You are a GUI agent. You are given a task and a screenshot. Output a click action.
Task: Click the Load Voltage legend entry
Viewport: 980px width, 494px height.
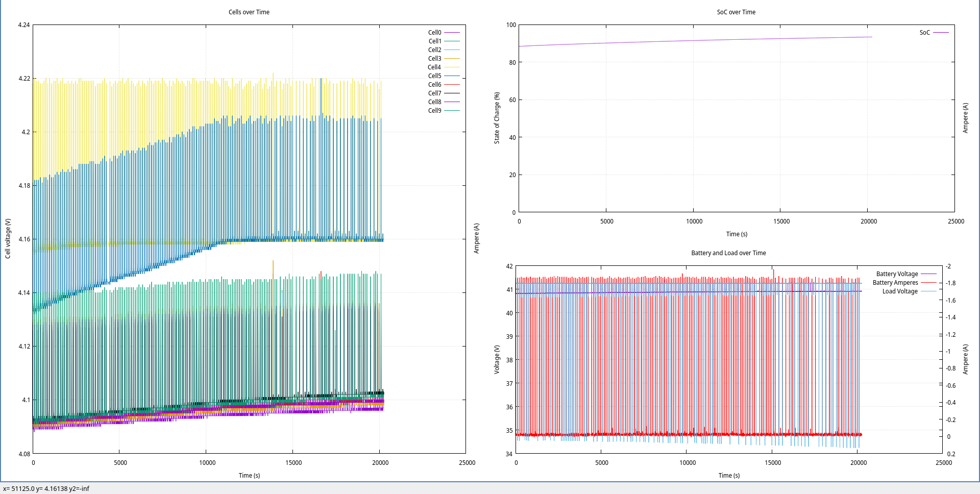point(909,291)
